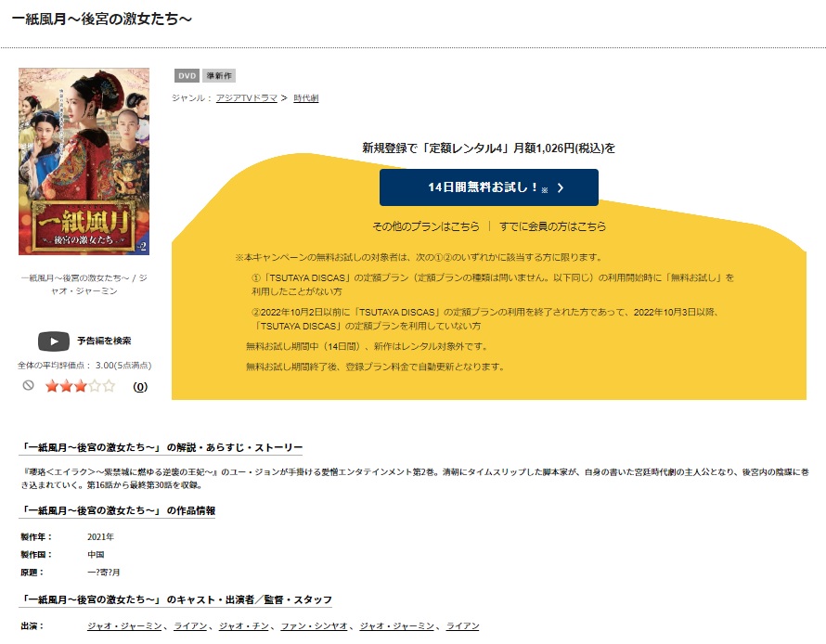Click すでに会員の方はこちら link
Image resolution: width=826 pixels, height=644 pixels.
[552, 226]
